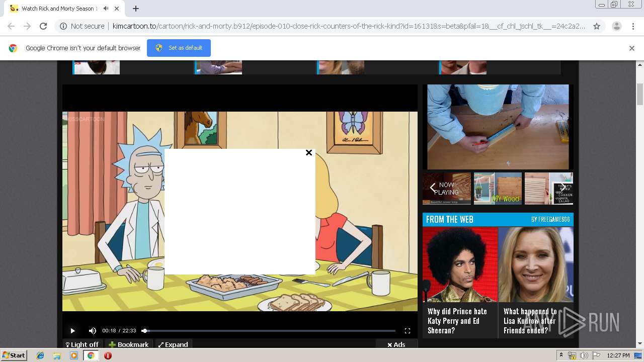The height and width of the screenshot is (362, 644).
Task: Bookmark this page with star icon
Action: pyautogui.click(x=597, y=26)
